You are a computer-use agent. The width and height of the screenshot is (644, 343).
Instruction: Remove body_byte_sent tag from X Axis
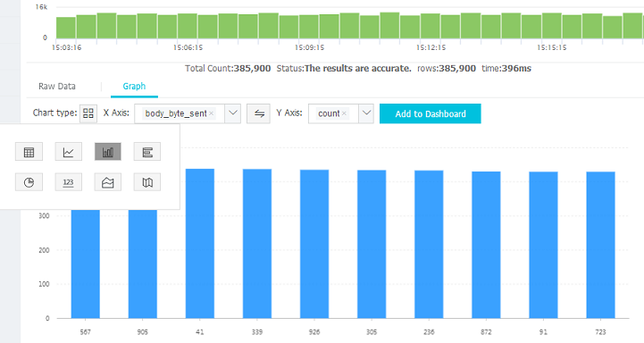click(x=211, y=113)
